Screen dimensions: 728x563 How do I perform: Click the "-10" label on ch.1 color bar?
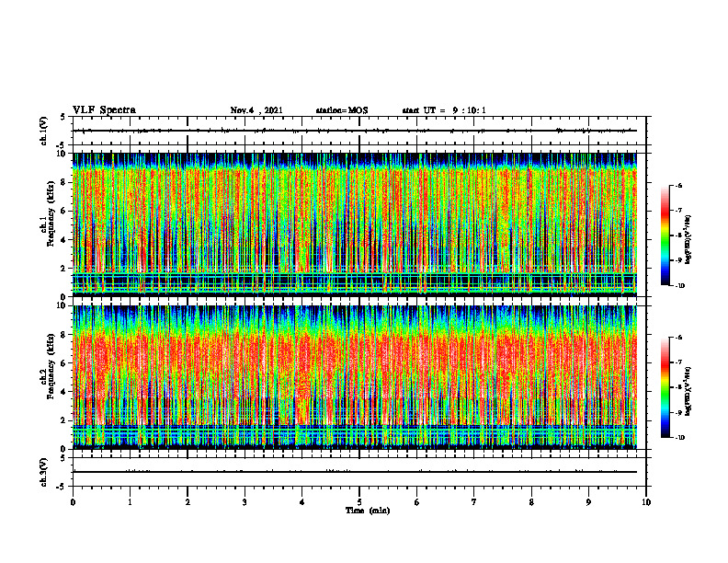pos(679,286)
